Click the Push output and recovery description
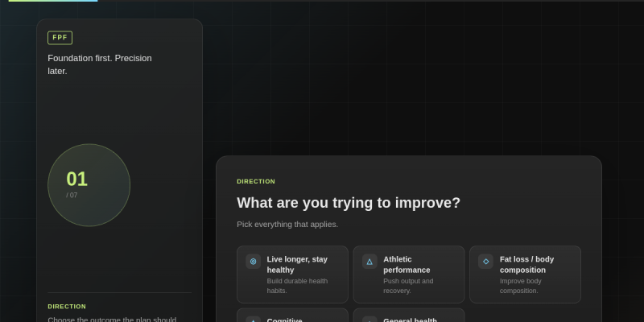 coord(408,286)
